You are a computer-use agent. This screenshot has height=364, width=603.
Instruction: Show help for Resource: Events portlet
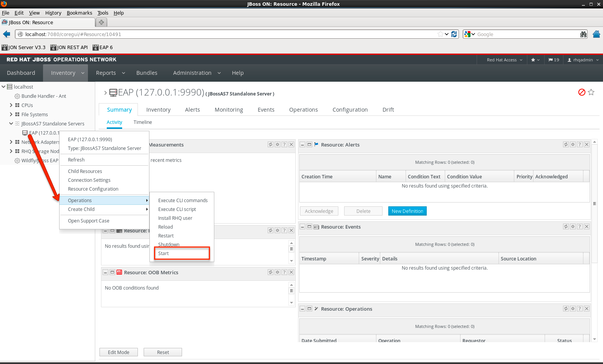(x=580, y=227)
